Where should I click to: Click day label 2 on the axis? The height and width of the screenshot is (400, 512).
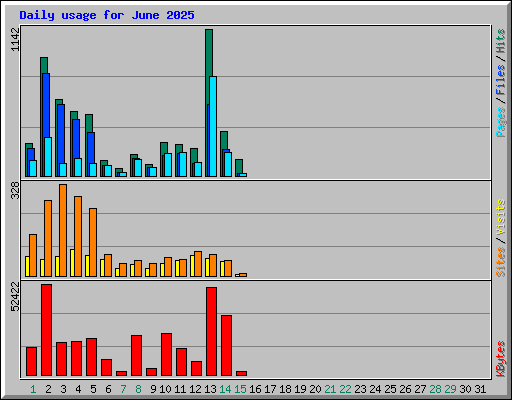pyautogui.click(x=48, y=389)
